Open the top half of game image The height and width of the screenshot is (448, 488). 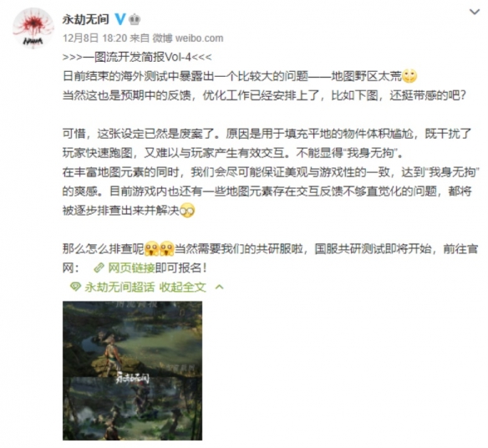click(132, 339)
